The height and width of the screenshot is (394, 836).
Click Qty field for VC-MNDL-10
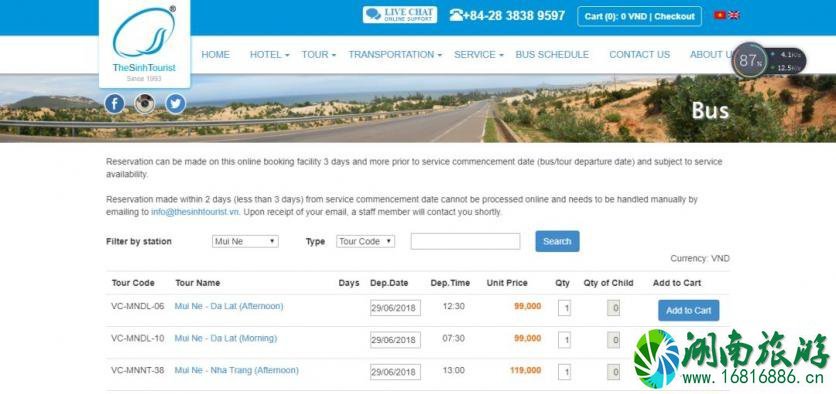[x=564, y=340]
